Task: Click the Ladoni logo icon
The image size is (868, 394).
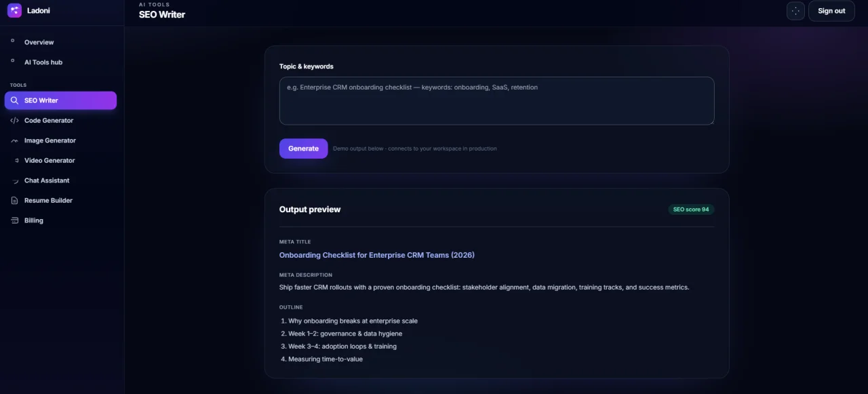Action: [14, 10]
